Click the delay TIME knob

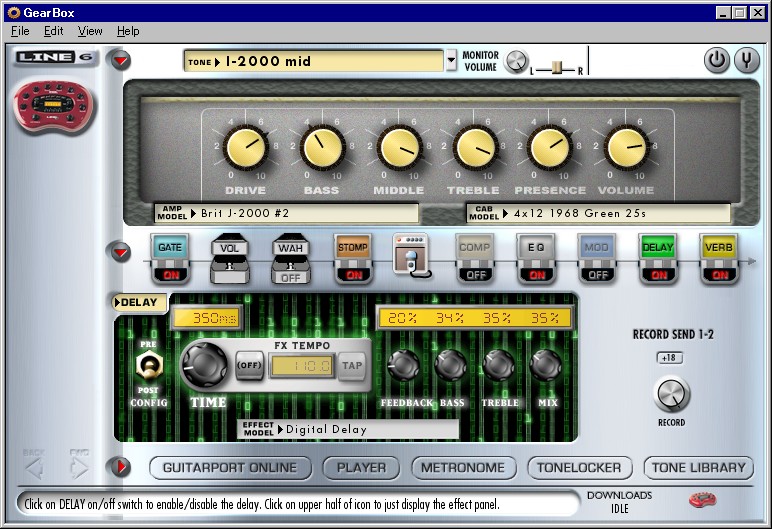coord(203,364)
